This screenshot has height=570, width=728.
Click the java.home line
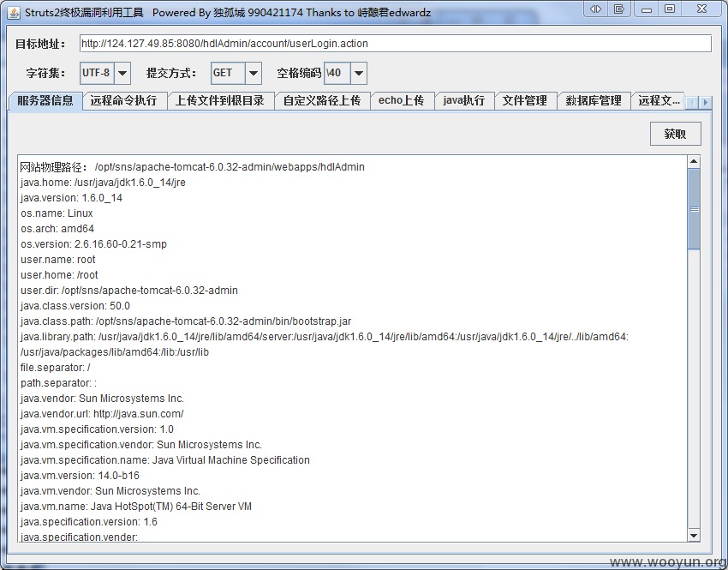click(x=103, y=182)
